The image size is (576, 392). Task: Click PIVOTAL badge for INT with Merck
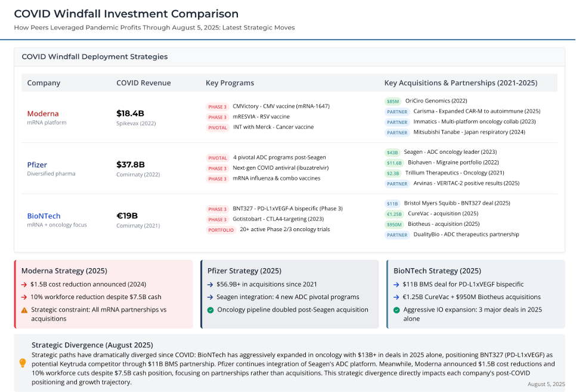[218, 127]
